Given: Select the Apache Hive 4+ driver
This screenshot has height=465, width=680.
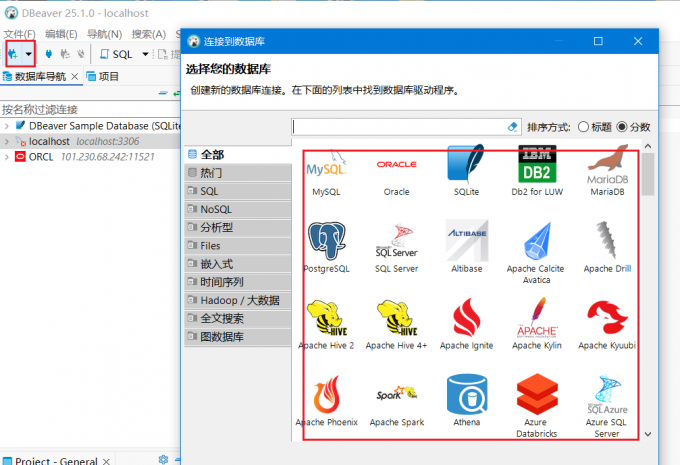Looking at the screenshot, I should [396, 324].
